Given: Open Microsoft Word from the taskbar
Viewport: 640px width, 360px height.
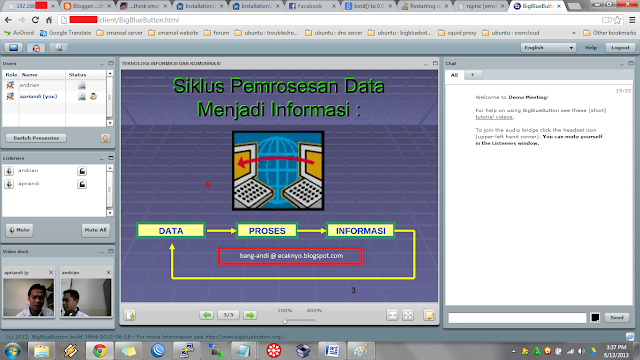Looking at the screenshot, I should pos(331,351).
